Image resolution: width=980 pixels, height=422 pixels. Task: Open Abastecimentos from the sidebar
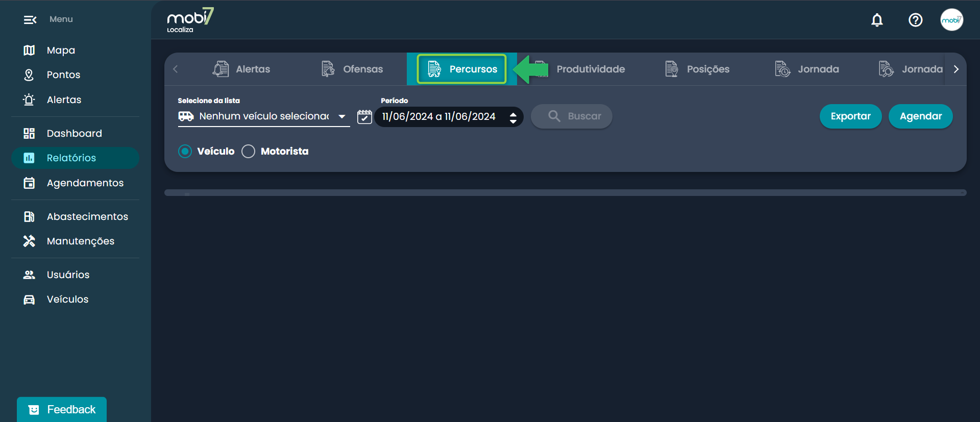click(x=87, y=216)
